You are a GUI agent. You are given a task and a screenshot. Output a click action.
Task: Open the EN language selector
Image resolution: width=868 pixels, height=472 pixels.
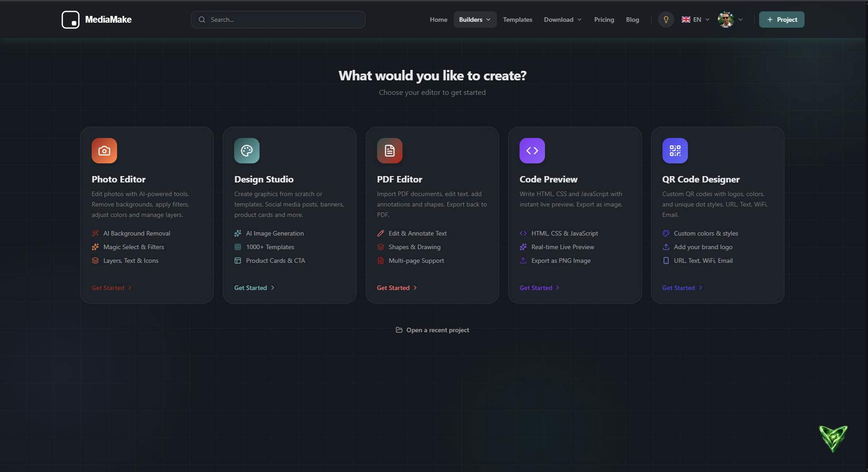coord(696,20)
